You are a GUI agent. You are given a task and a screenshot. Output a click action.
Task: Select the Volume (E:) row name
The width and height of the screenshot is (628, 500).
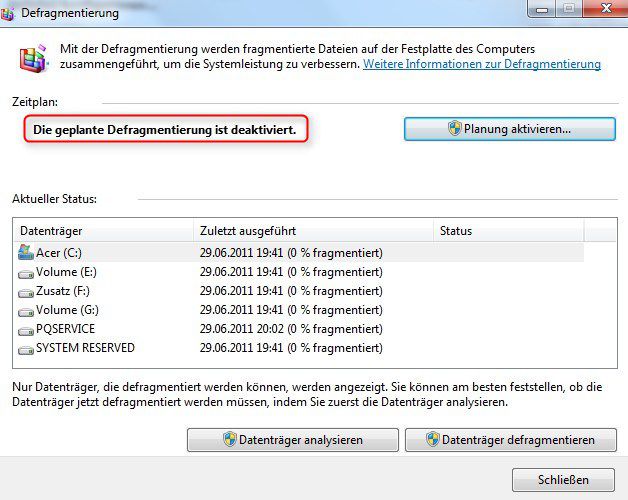pos(66,272)
